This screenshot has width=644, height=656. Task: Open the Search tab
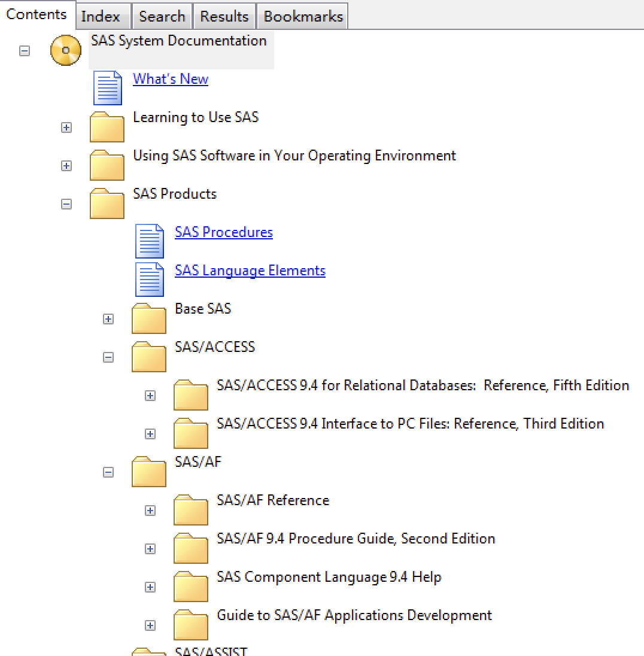pos(162,16)
